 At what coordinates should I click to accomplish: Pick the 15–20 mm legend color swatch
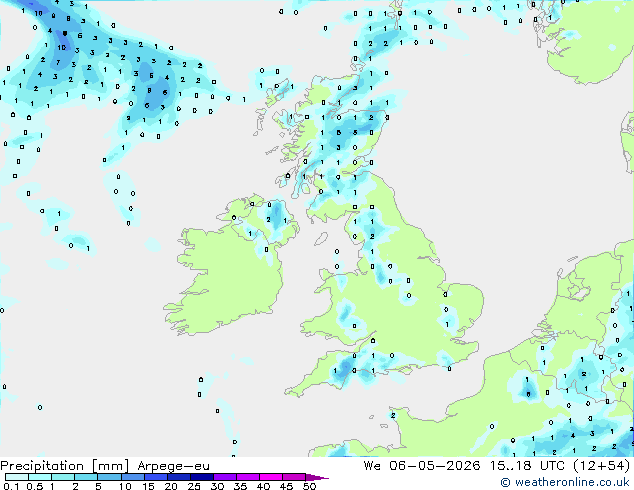click(155, 477)
